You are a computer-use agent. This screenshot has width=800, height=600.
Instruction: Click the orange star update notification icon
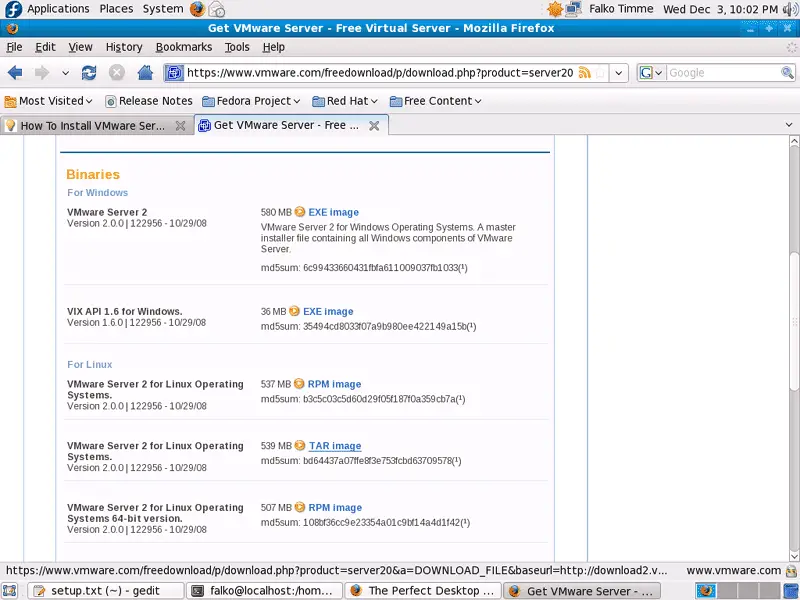coord(555,9)
